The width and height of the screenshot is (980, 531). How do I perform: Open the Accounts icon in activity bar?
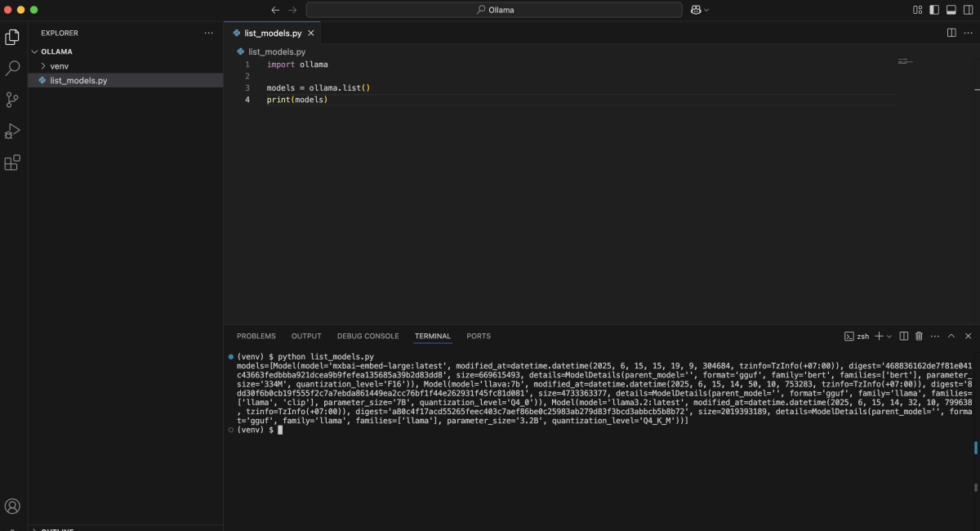tap(12, 506)
